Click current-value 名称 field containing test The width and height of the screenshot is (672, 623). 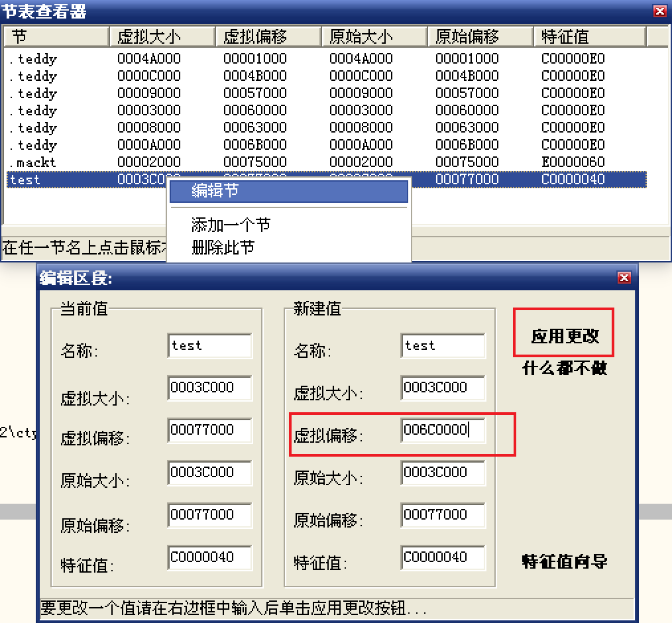(x=209, y=346)
